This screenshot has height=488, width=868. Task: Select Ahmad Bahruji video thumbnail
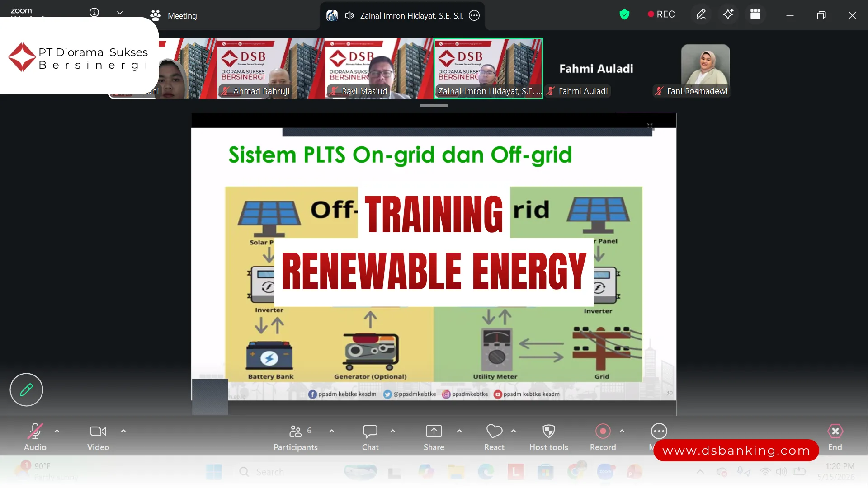click(271, 68)
